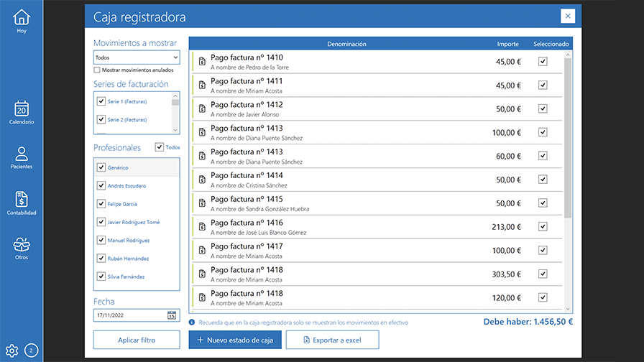
Task: Open settings gear icon
Action: point(11,351)
